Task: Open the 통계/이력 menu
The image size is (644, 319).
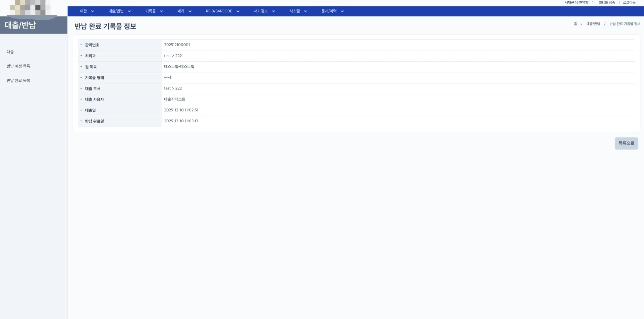Action: tap(329, 11)
